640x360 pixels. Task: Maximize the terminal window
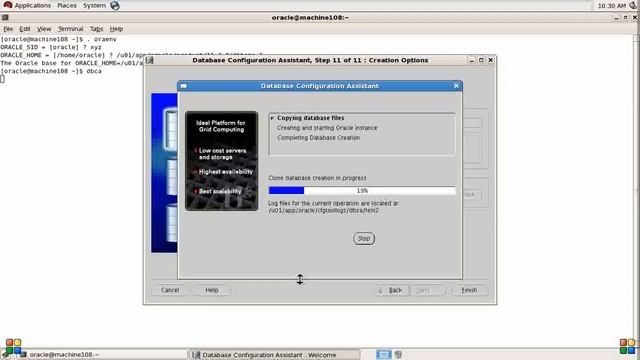(x=625, y=18)
